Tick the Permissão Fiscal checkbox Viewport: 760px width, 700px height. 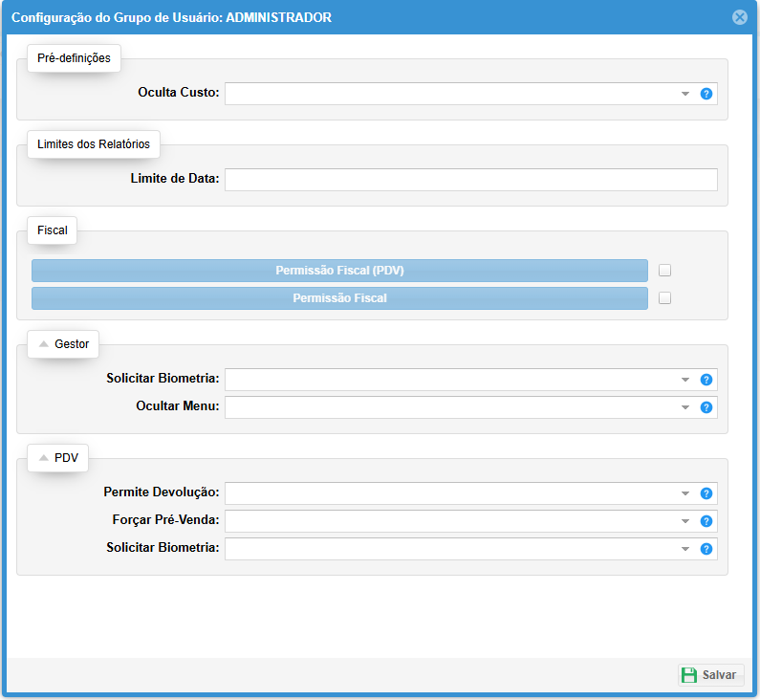(x=665, y=298)
